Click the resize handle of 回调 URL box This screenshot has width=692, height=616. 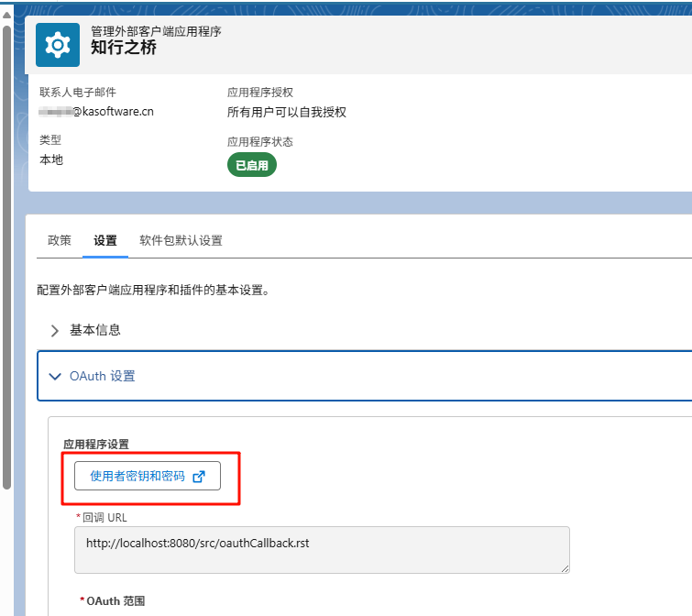(x=565, y=568)
